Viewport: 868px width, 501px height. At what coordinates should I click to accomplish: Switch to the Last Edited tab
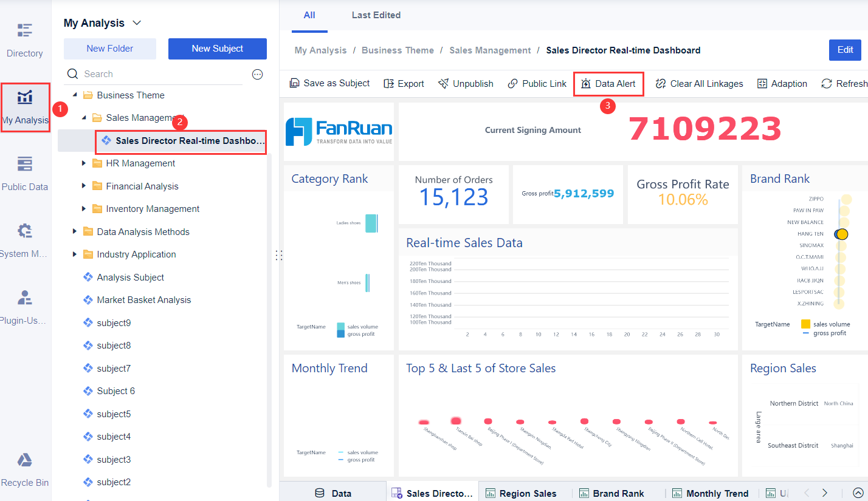point(376,15)
